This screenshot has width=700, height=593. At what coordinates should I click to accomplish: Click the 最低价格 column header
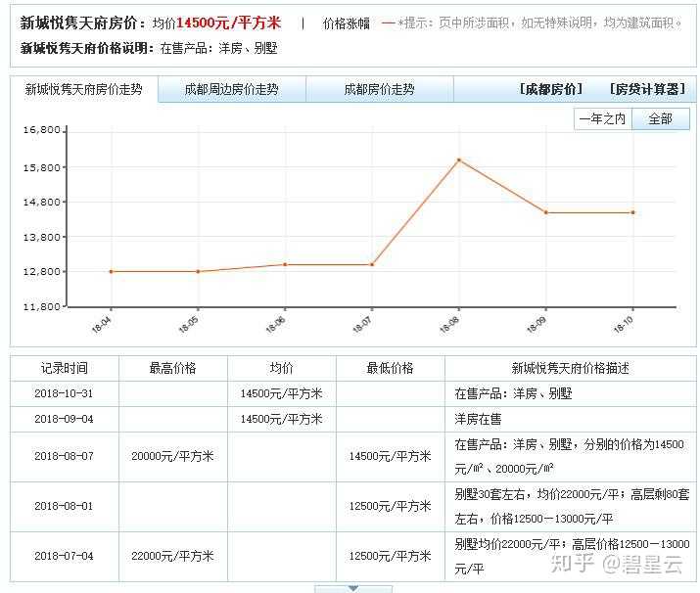pyautogui.click(x=390, y=369)
